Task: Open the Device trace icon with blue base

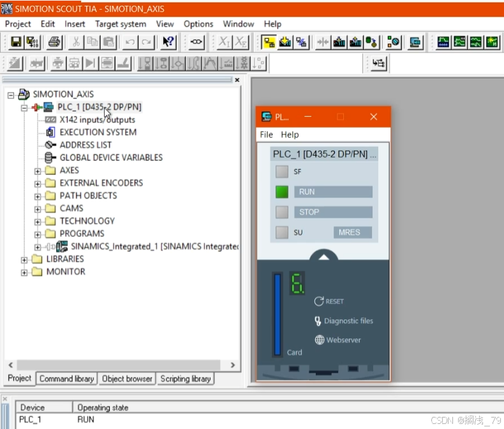Action: [443, 41]
